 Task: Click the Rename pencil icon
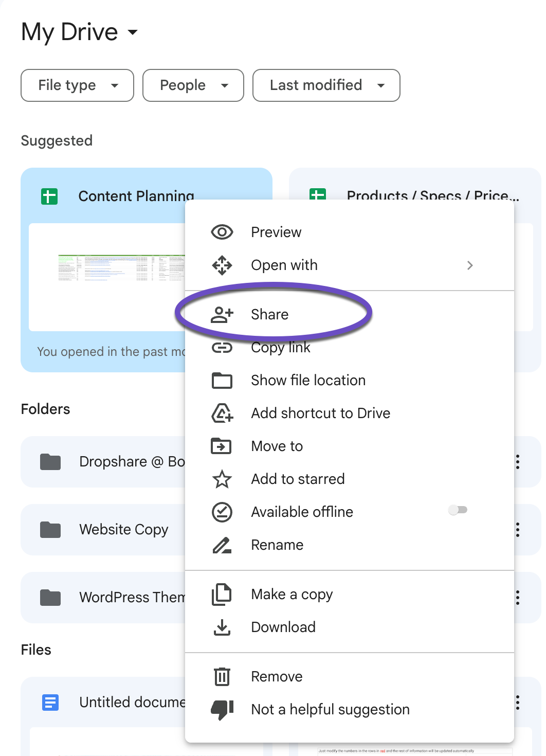(x=221, y=545)
